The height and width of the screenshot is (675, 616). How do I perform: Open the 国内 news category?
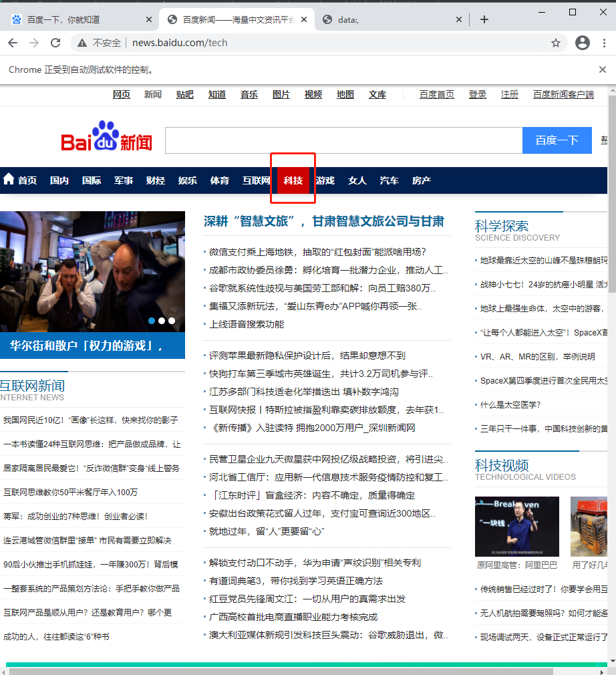point(59,180)
